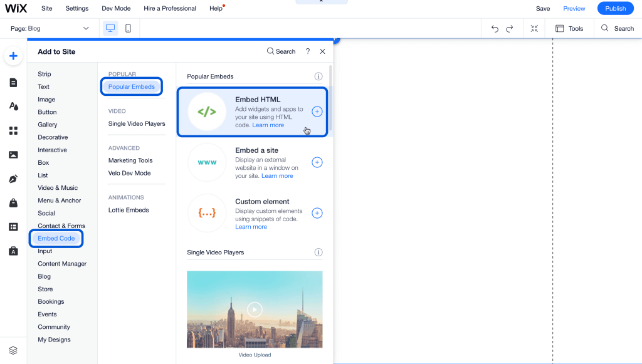The width and height of the screenshot is (642, 364).
Task: Open the Settings menu
Action: coord(77,9)
